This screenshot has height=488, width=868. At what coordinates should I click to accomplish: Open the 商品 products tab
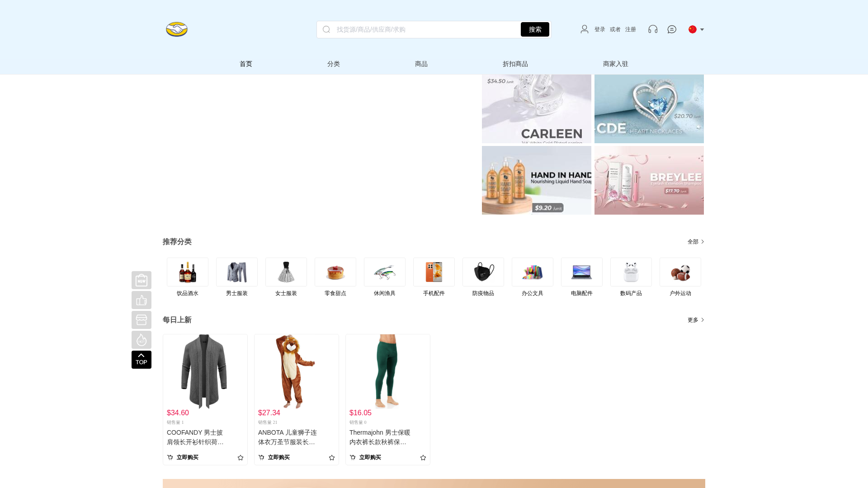point(421,64)
